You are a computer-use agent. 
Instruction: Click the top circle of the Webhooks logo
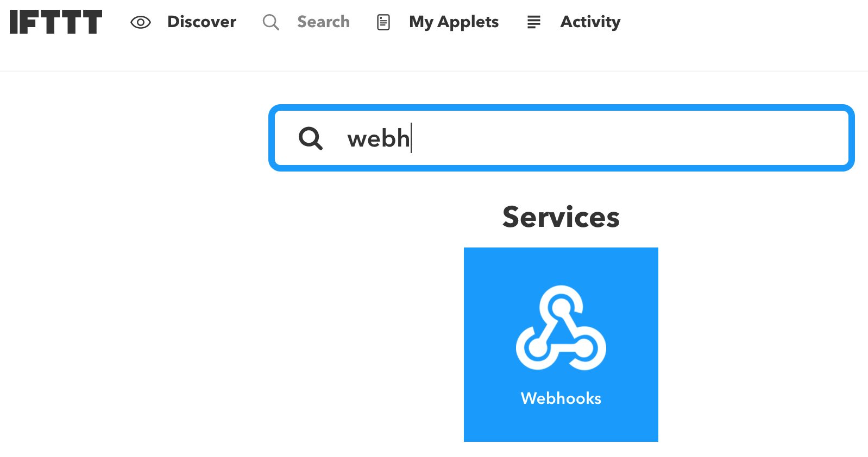tap(560, 304)
